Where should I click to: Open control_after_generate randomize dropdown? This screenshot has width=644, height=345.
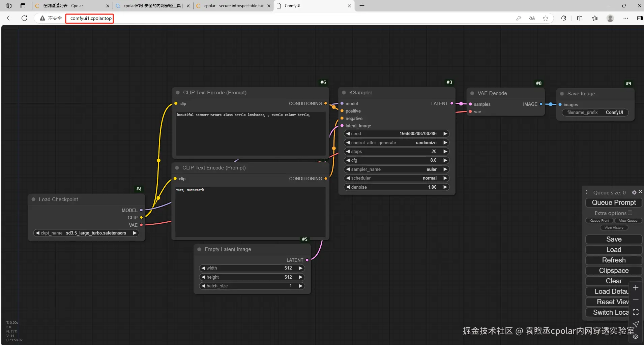pos(397,143)
